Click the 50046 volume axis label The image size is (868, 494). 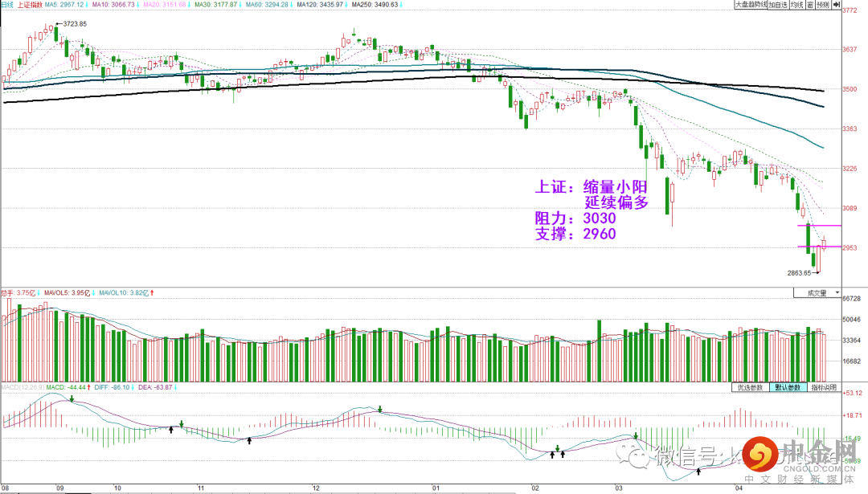pos(851,319)
